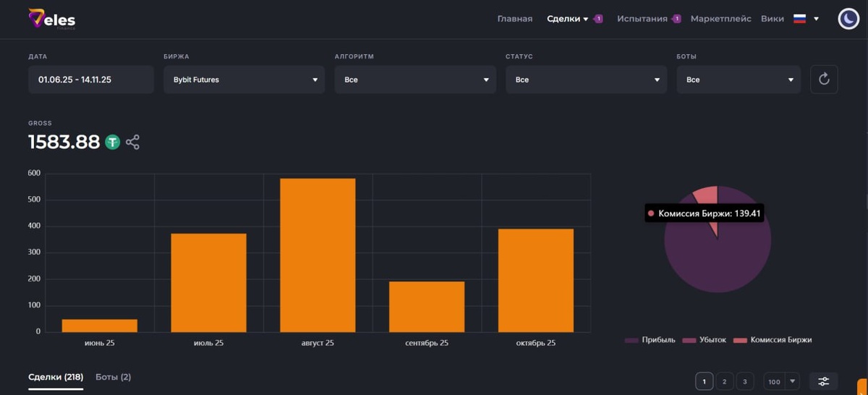Viewport: 868px width, 395px height.
Task: Switch to the Боты (2) tab
Action: point(113,377)
